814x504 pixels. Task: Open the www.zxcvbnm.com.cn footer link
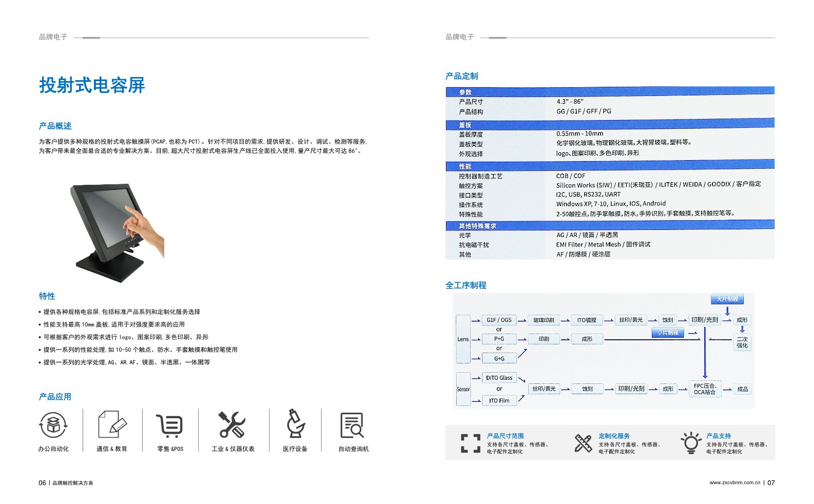click(x=734, y=482)
